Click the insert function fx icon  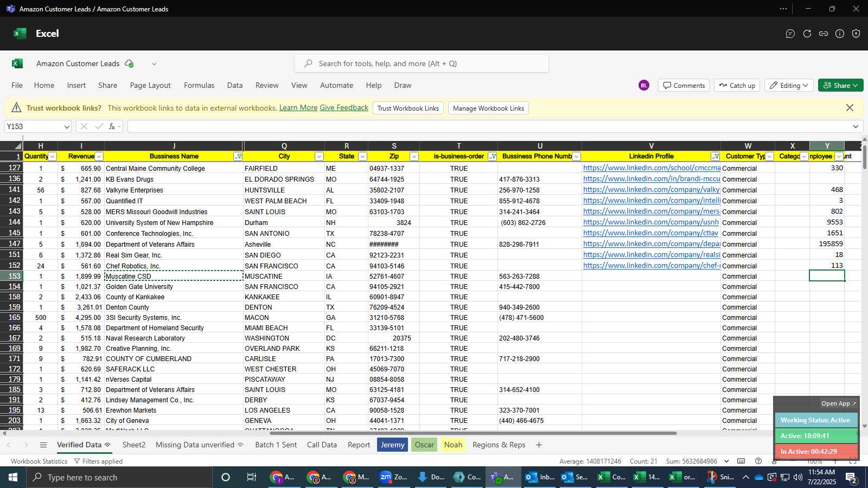pyautogui.click(x=112, y=126)
